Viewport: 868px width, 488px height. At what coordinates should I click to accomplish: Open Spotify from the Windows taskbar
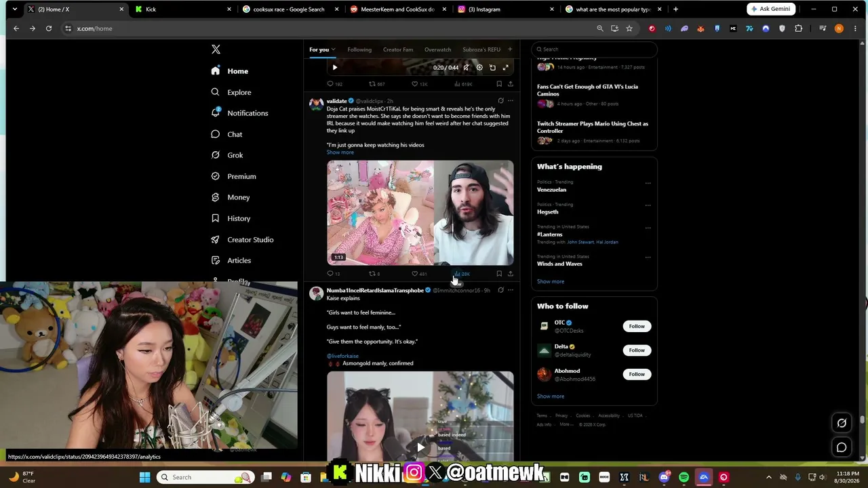click(x=684, y=477)
